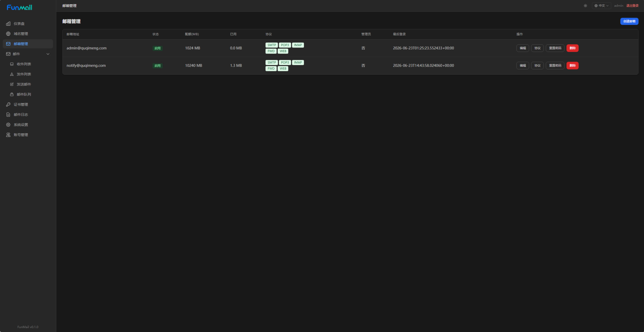This screenshot has height=332, width=644.
Task: Click POP3 tag in notify@quqimeng.com row
Action: tap(285, 63)
